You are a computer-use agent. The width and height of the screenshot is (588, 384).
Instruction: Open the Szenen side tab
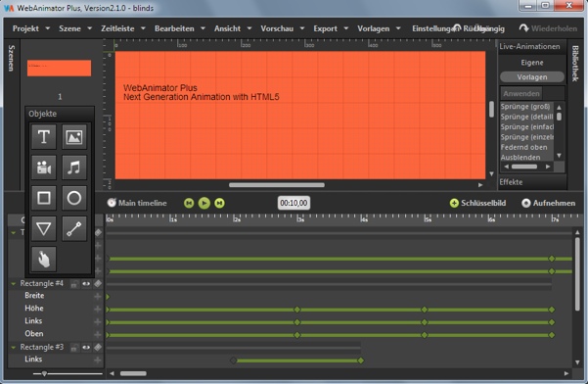pos(11,58)
